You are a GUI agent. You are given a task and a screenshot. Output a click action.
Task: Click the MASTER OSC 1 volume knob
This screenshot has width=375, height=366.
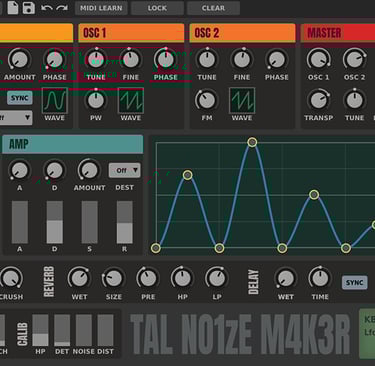319,60
